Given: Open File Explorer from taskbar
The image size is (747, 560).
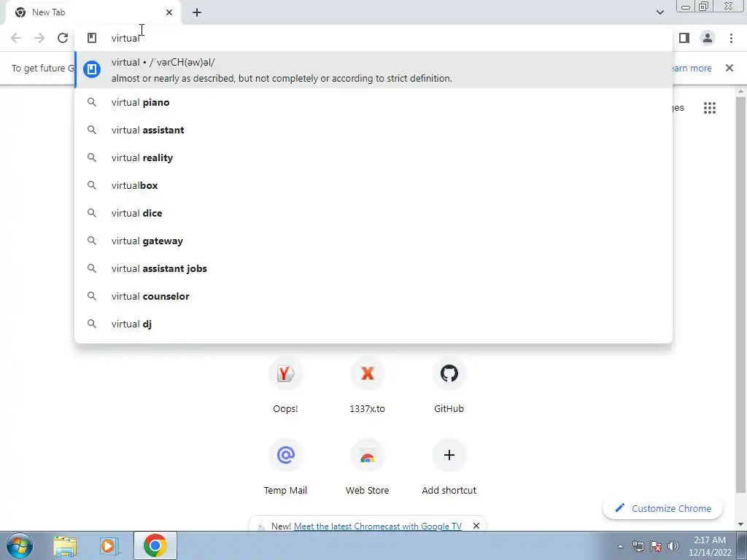Looking at the screenshot, I should (65, 545).
